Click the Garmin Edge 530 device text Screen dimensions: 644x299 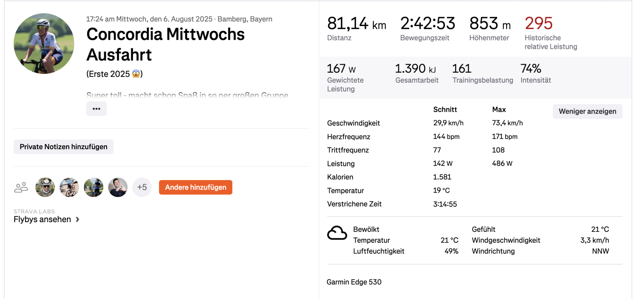tap(354, 282)
